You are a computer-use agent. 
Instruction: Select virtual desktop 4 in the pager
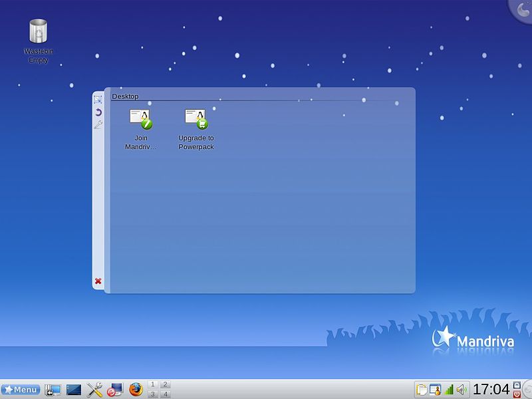[x=165, y=394]
